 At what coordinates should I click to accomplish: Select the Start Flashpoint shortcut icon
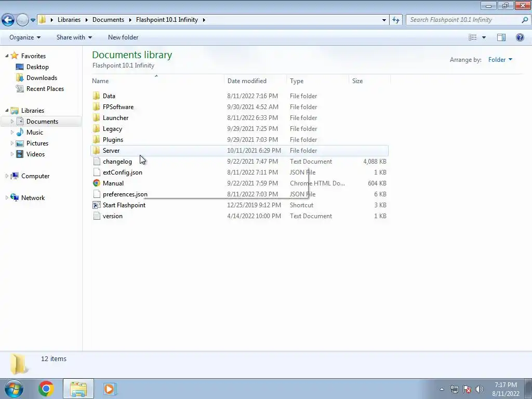97,205
